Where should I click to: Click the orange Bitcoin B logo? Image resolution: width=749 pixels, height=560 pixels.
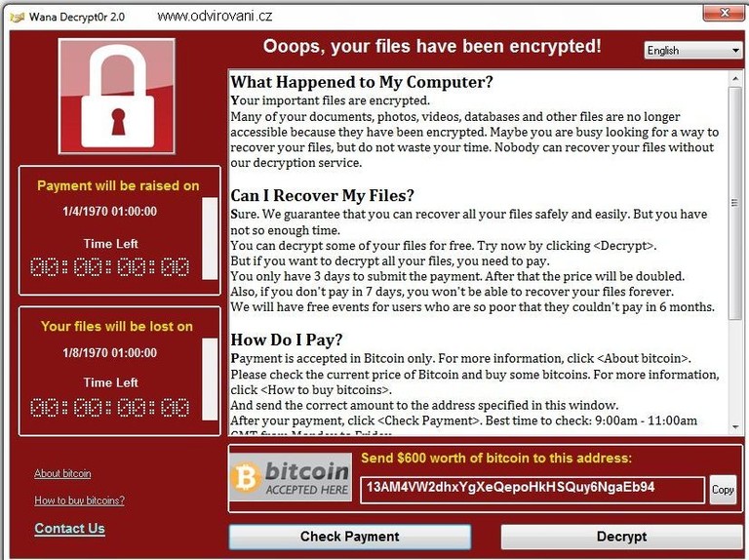246,477
